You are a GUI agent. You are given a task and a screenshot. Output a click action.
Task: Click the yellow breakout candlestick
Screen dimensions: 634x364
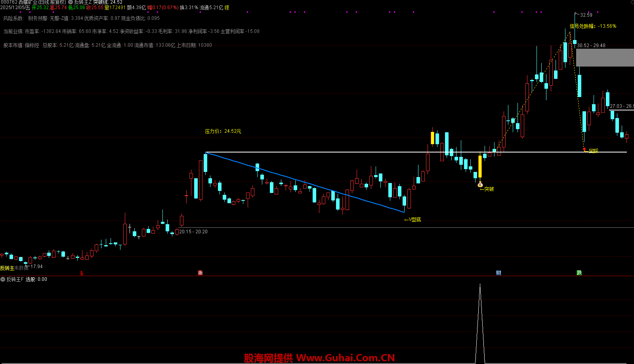click(x=480, y=166)
